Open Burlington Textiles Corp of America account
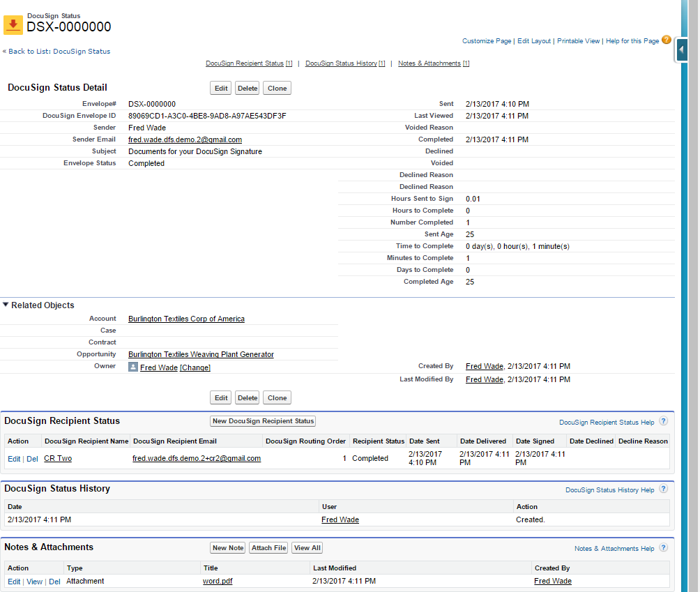This screenshot has width=700, height=592. pyautogui.click(x=186, y=319)
